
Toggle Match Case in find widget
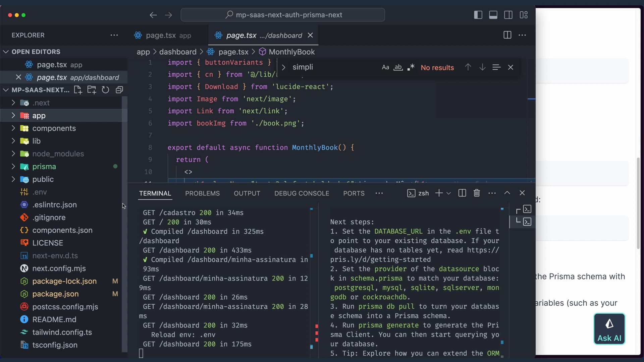pos(385,67)
